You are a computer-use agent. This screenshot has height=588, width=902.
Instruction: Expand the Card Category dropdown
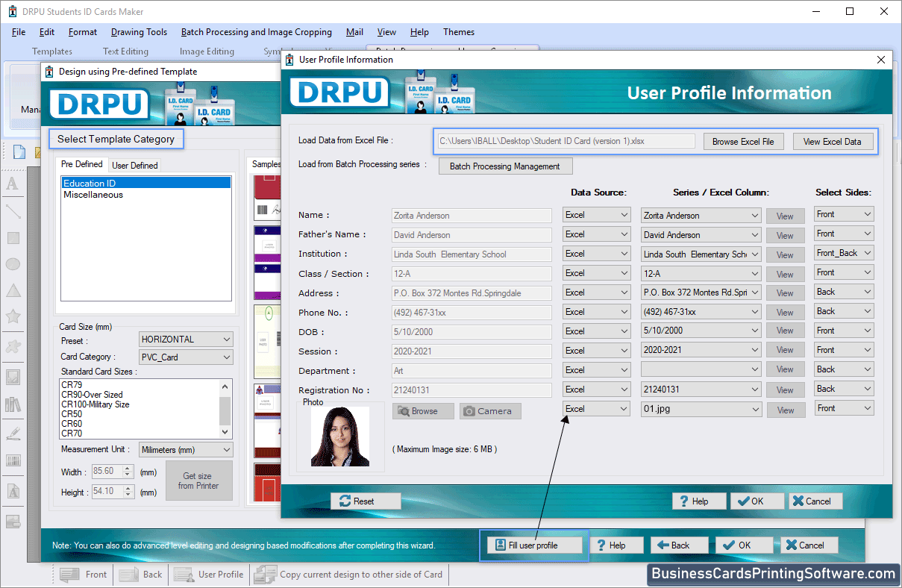(186, 357)
